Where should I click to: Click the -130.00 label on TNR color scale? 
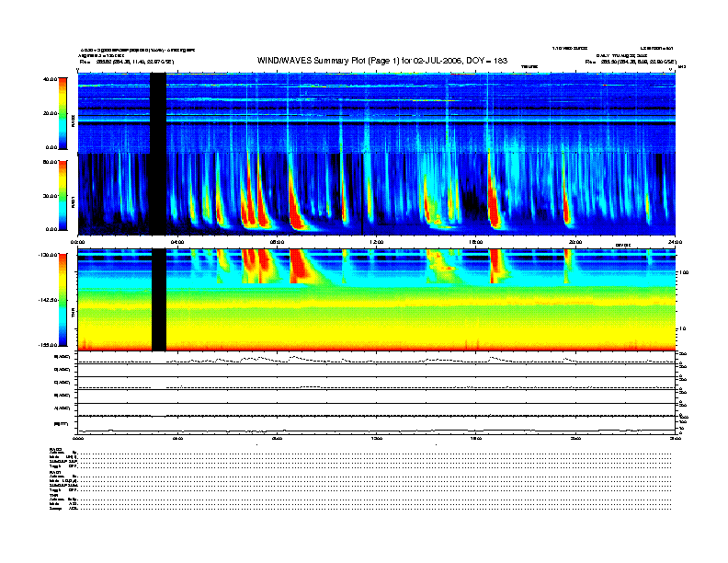tap(48, 255)
